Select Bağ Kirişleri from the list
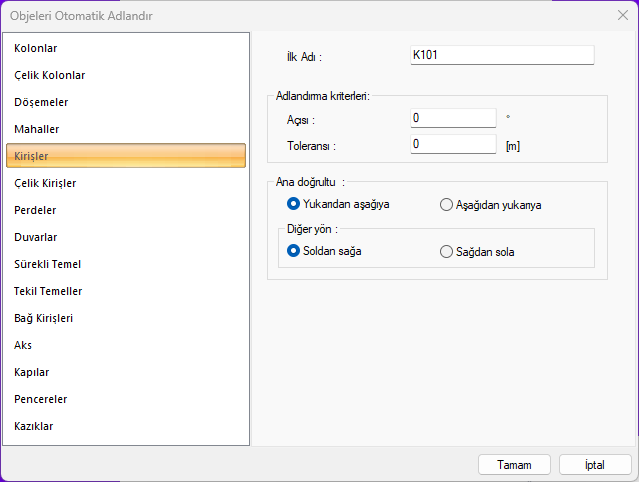This screenshot has height=482, width=639. (44, 318)
